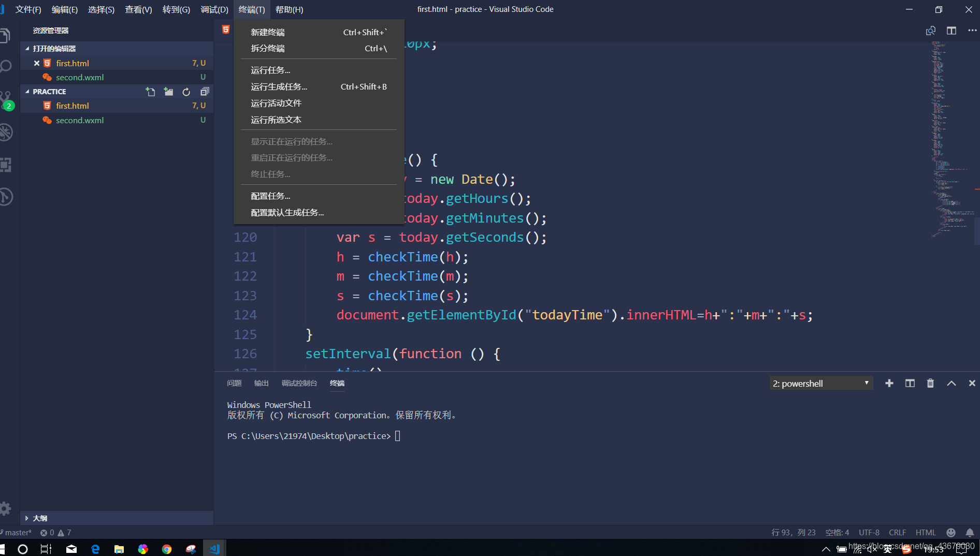
Task: Collapse all folders in PRACTICE explorer
Action: [x=205, y=92]
